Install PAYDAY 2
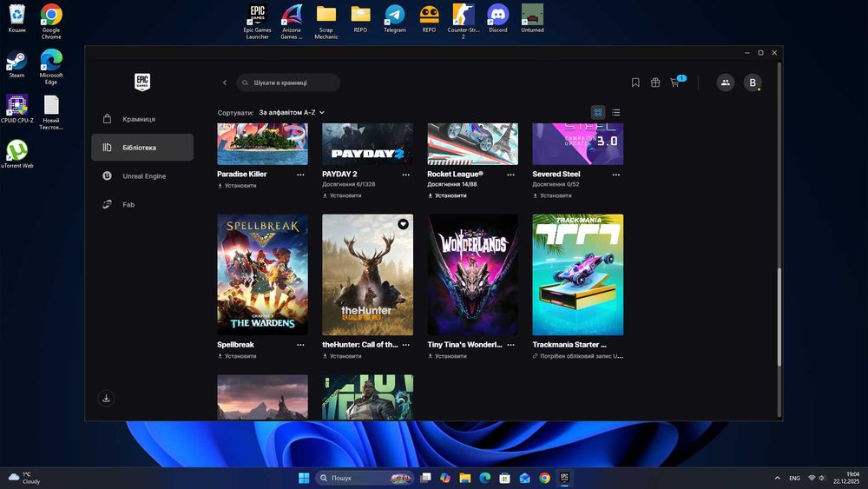 coord(342,195)
